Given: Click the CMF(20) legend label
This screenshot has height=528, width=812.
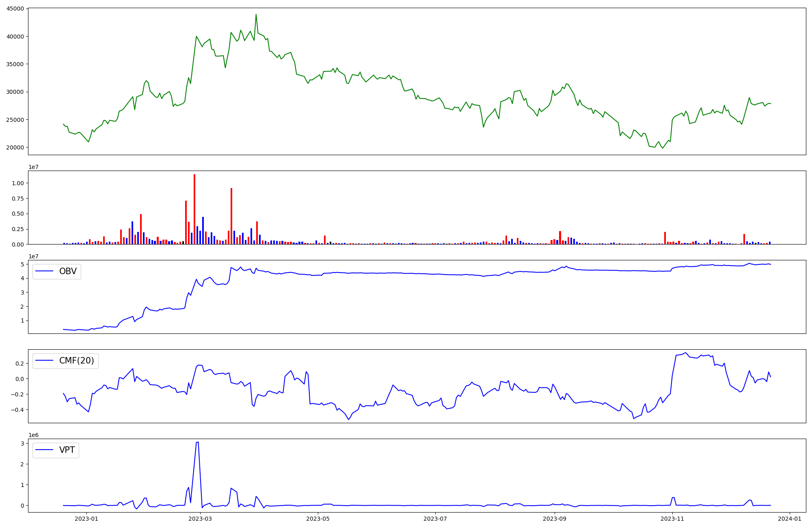Looking at the screenshot, I should [76, 361].
